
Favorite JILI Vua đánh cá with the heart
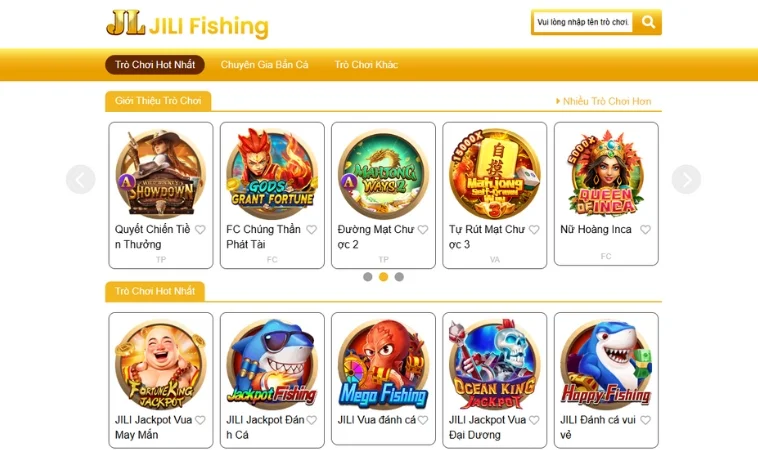[423, 420]
